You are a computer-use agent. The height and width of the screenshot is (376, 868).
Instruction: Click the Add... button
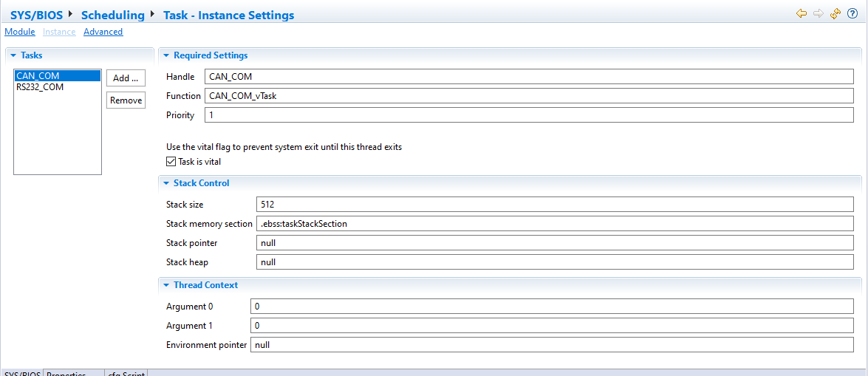point(126,78)
